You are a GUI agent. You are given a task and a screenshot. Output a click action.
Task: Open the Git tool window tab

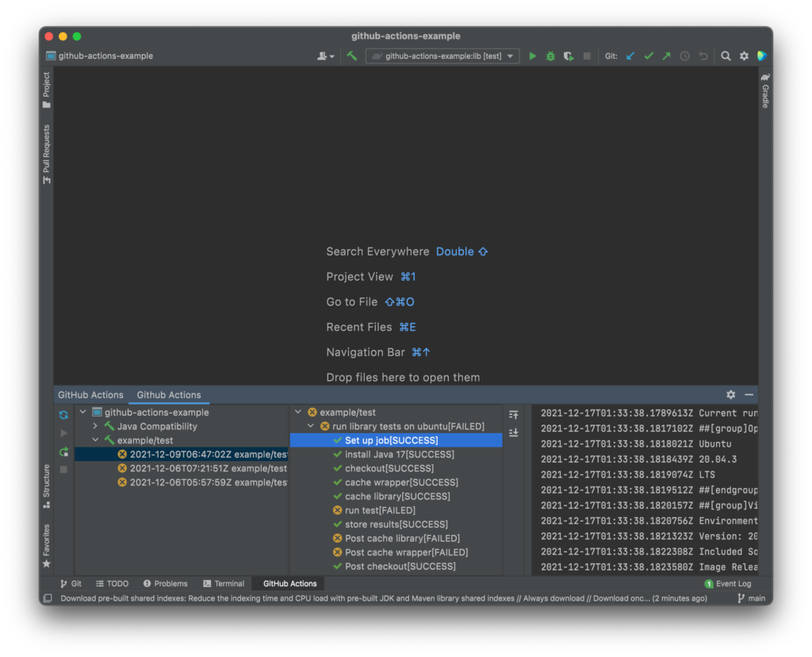[71, 583]
